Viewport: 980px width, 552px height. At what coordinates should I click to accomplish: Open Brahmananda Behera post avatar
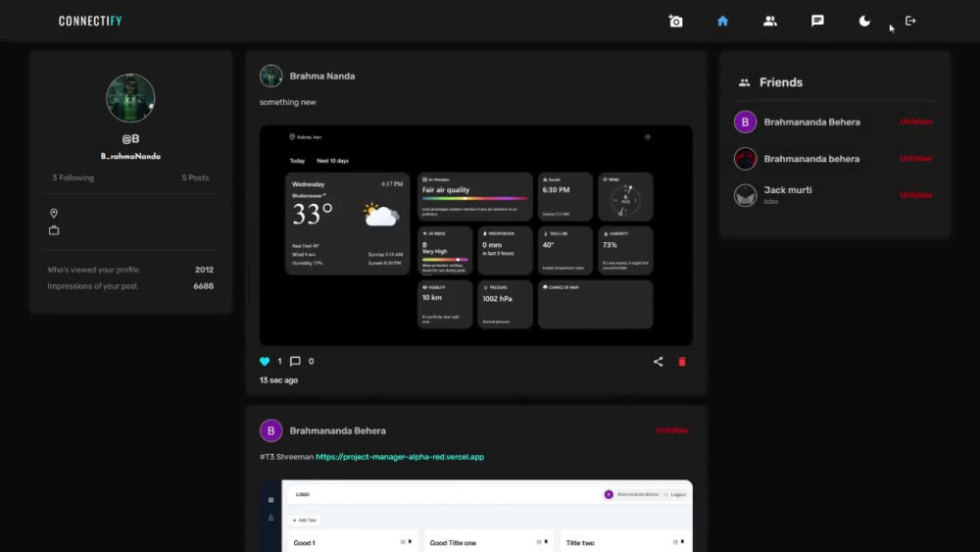point(271,430)
